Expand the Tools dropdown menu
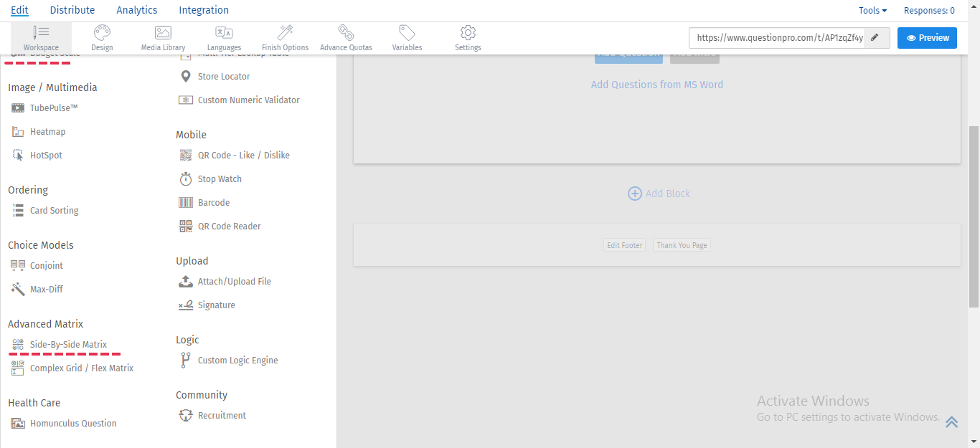 pyautogui.click(x=872, y=11)
